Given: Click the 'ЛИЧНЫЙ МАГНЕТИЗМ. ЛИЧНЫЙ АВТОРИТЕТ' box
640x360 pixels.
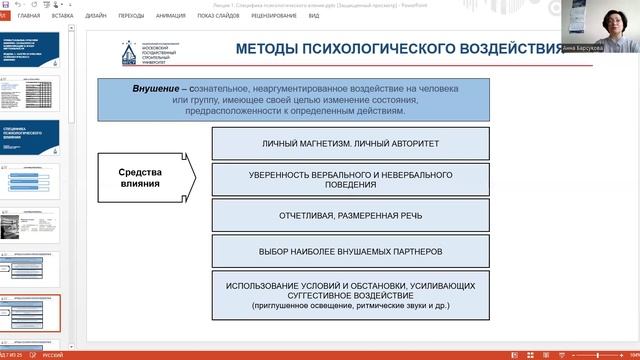Looking at the screenshot, I should 351,143.
